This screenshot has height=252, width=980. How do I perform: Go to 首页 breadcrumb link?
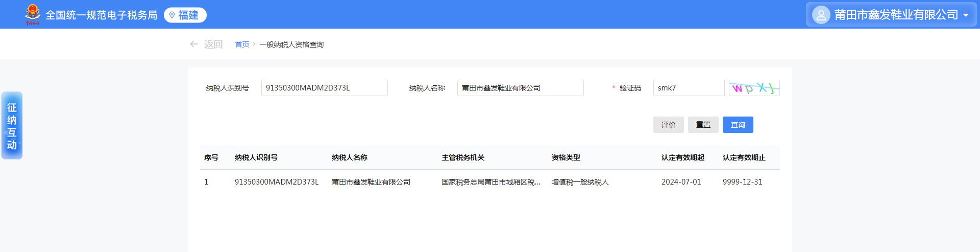[x=242, y=44]
